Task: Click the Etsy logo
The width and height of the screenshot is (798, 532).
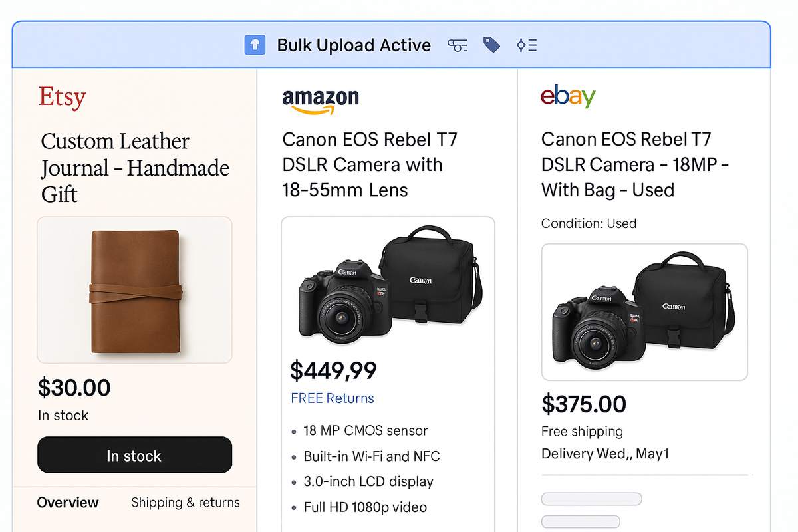Action: coord(62,98)
